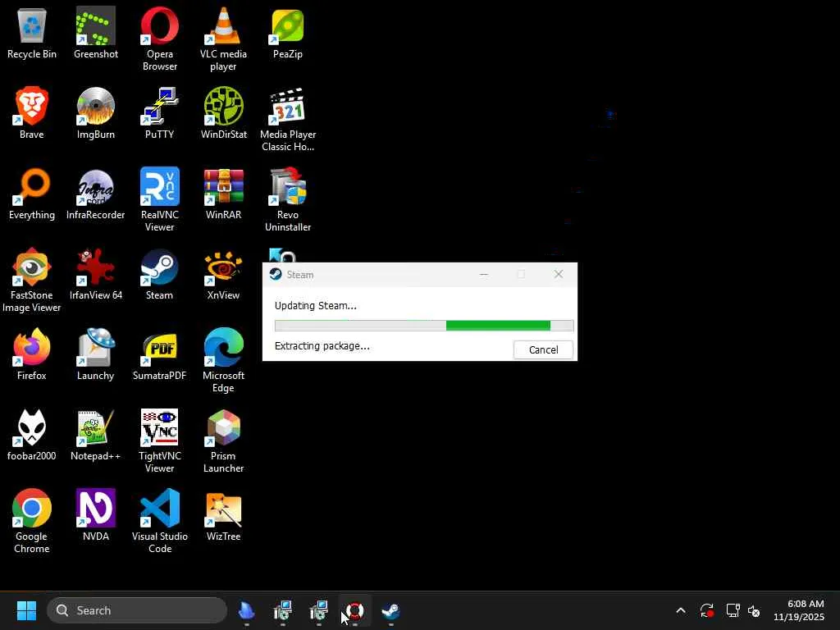Select the WinDirStat desktop shortcut

pyautogui.click(x=223, y=113)
